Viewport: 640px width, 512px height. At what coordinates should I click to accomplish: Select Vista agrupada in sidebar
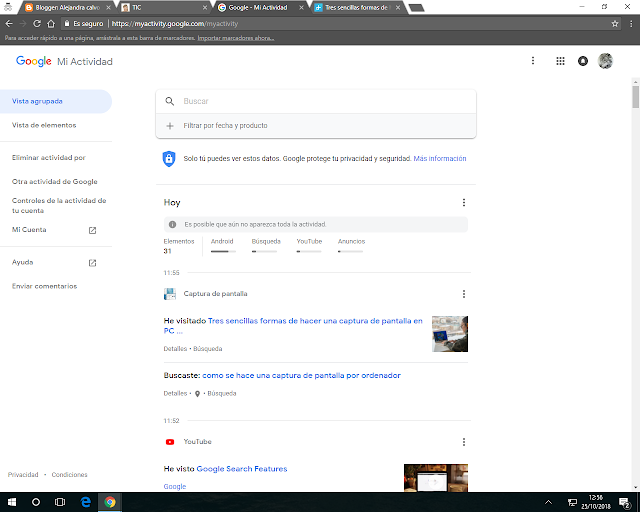point(56,101)
